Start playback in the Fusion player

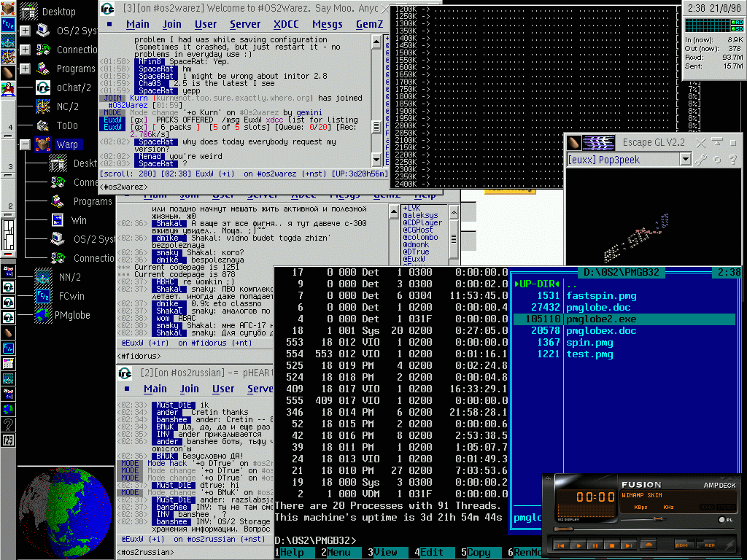click(x=578, y=545)
